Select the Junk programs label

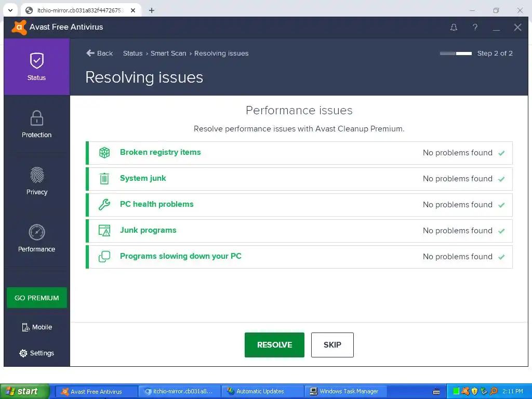[148, 230]
